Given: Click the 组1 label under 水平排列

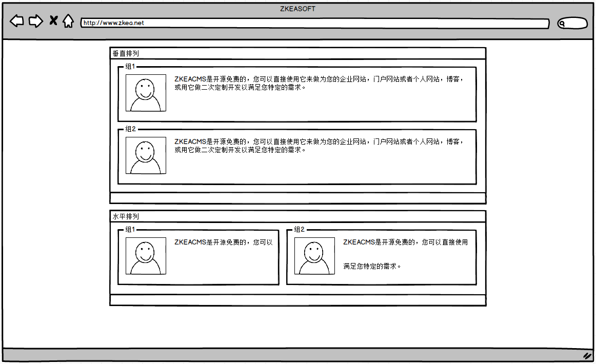Looking at the screenshot, I should coord(130,230).
